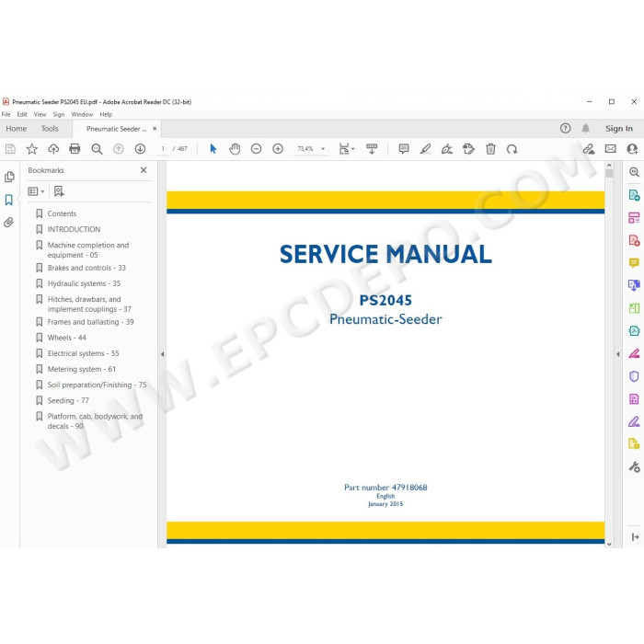Click the read mode keyboard icon

click(372, 149)
